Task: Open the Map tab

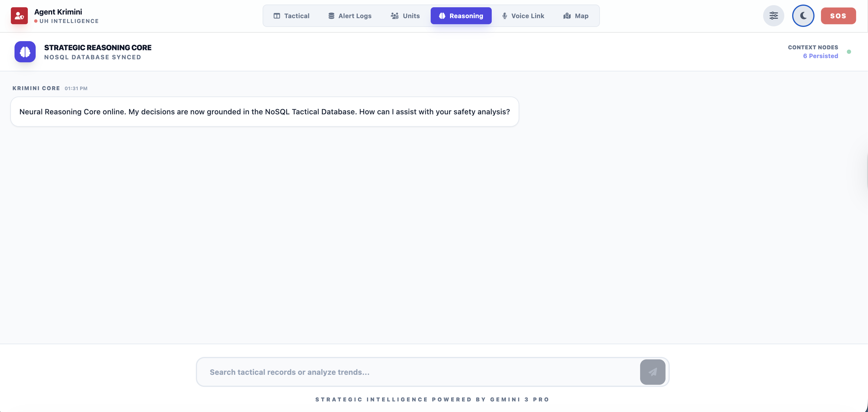Action: point(576,16)
